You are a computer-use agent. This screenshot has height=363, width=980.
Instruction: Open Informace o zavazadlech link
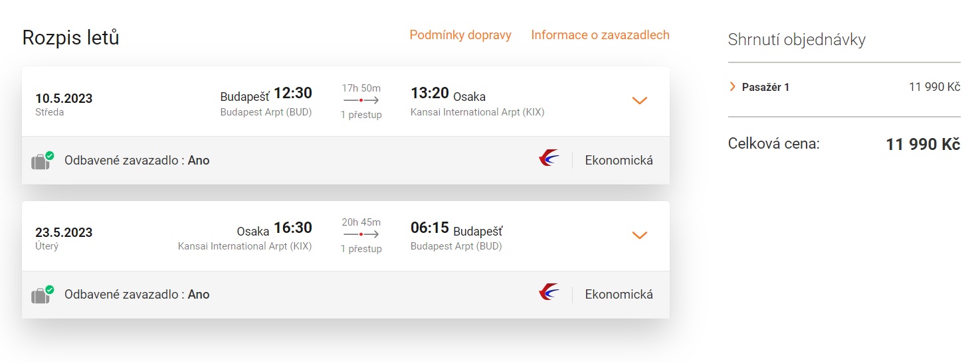pos(600,35)
